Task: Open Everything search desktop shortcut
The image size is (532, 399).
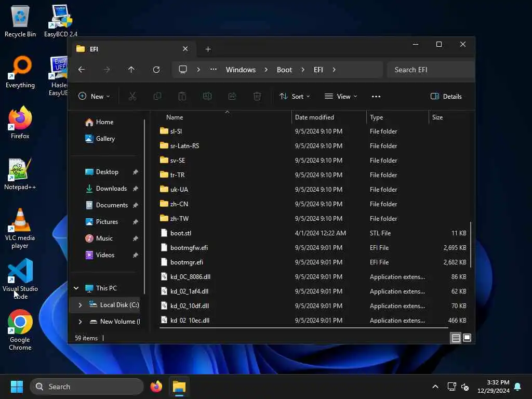Action: click(x=20, y=72)
